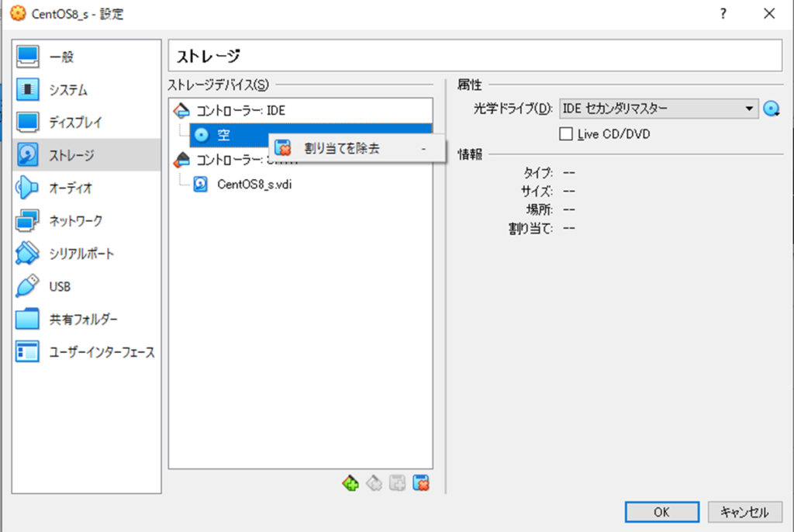Viewport: 794px width, 532px height.
Task: Click the optical disc icon beside 空
Action: (x=202, y=135)
